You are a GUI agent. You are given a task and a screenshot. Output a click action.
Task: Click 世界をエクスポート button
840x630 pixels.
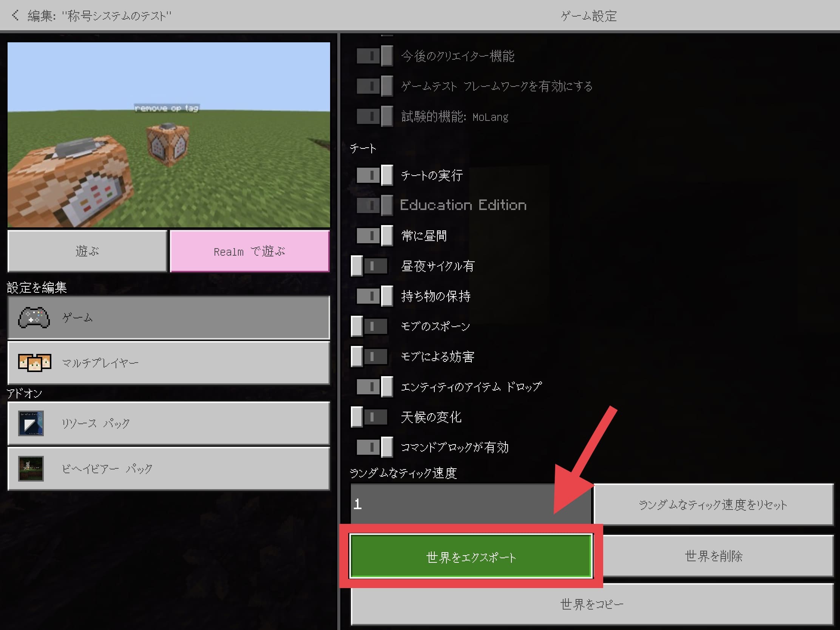(471, 557)
